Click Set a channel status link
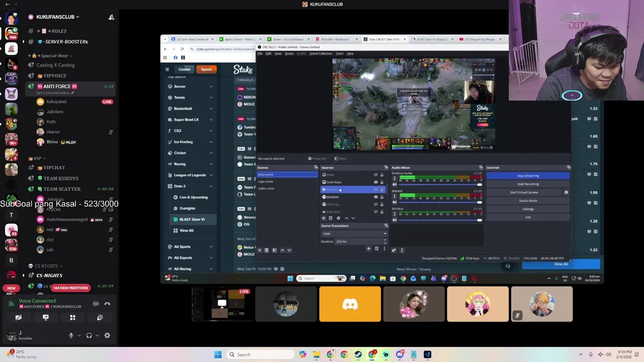The height and width of the screenshot is (362, 644). [55, 93]
